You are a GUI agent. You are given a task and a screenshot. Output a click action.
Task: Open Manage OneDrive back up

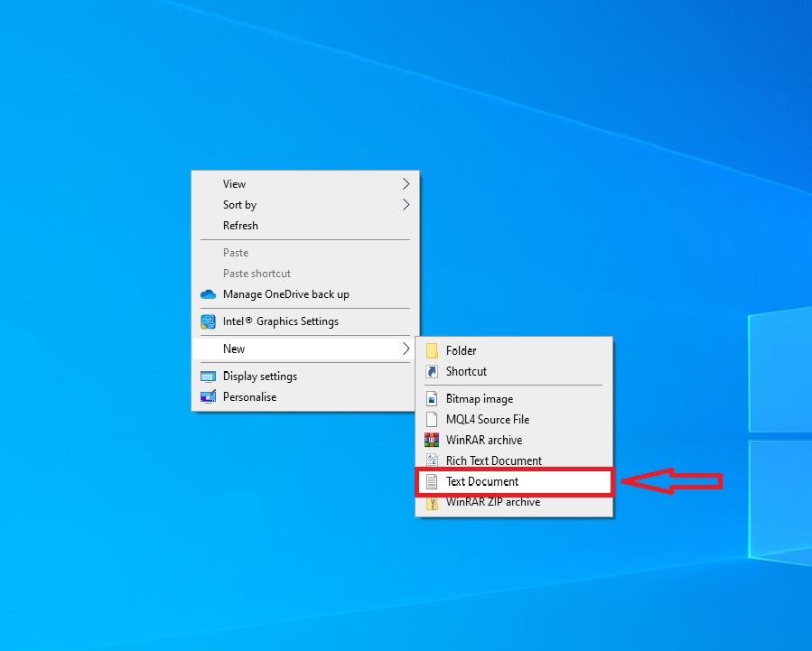click(305, 294)
